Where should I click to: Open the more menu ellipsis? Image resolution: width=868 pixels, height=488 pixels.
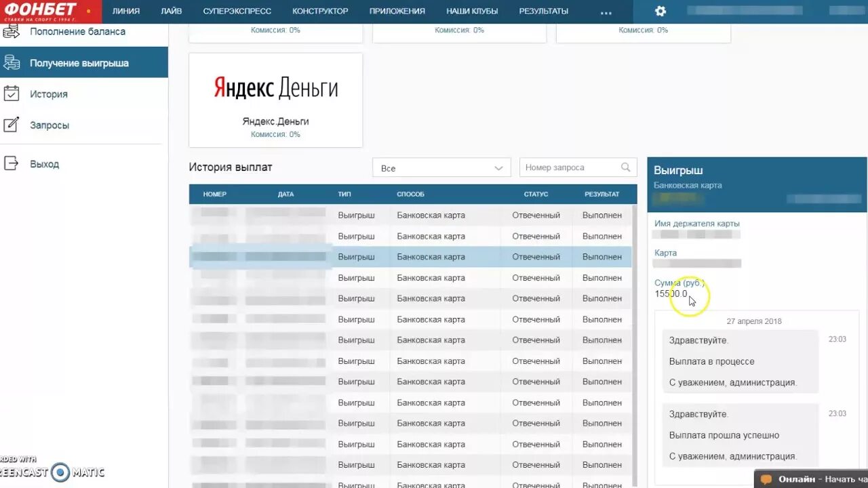(606, 12)
